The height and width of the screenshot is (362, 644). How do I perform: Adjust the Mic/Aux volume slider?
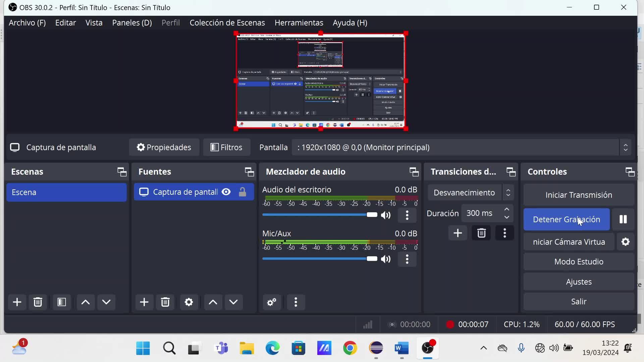point(371,259)
